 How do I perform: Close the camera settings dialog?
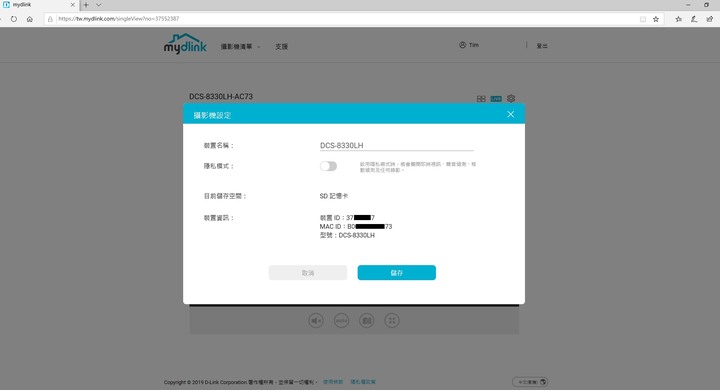click(511, 114)
